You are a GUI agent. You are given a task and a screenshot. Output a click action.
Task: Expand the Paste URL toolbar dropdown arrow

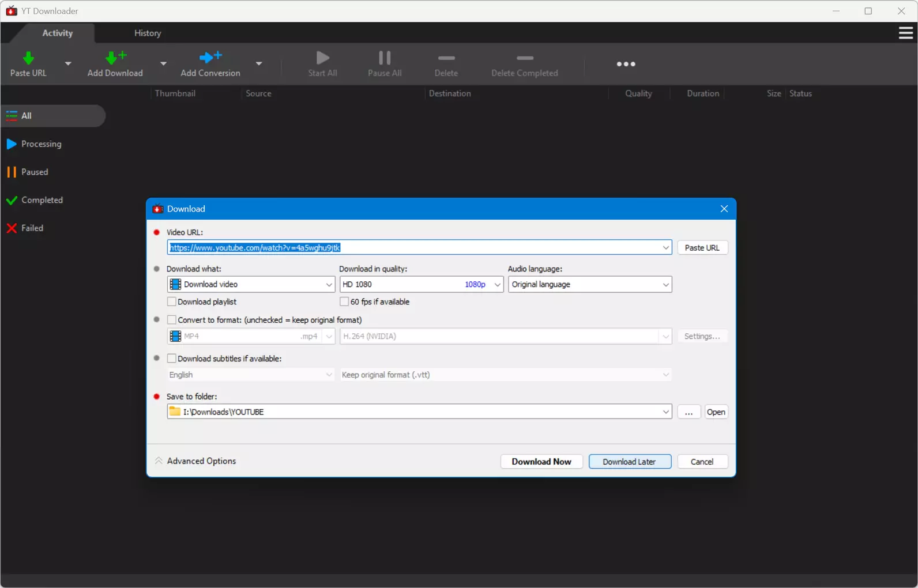pyautogui.click(x=68, y=63)
